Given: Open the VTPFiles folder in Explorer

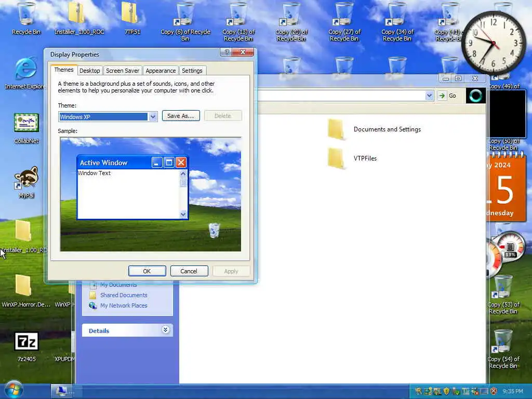Looking at the screenshot, I should pyautogui.click(x=352, y=158).
